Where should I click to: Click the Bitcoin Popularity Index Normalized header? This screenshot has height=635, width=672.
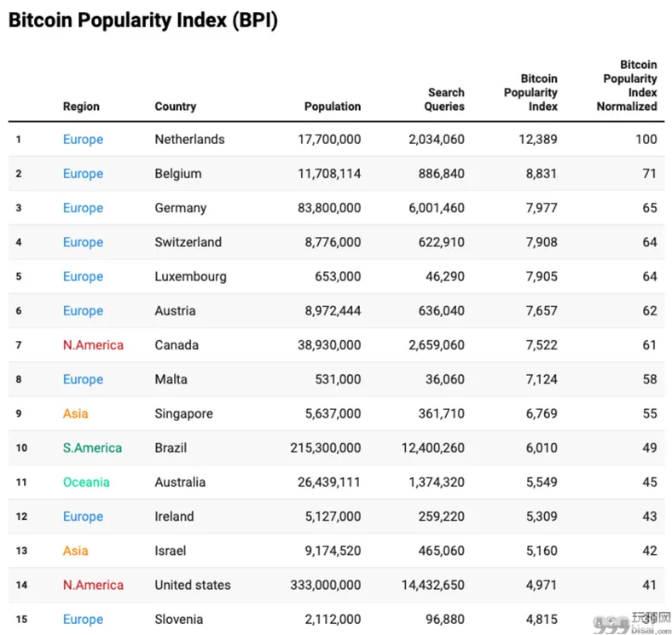pos(627,85)
